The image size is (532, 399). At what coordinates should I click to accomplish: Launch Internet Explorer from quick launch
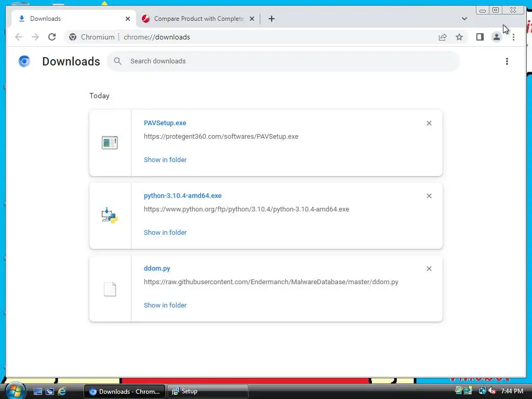click(x=62, y=391)
